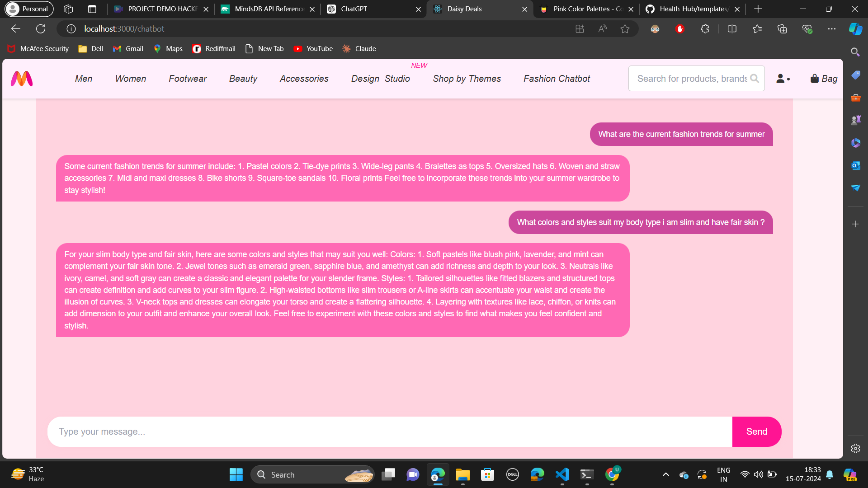Open the Fashion Chatbot nav link
This screenshot has height=488, width=868.
coord(557,79)
